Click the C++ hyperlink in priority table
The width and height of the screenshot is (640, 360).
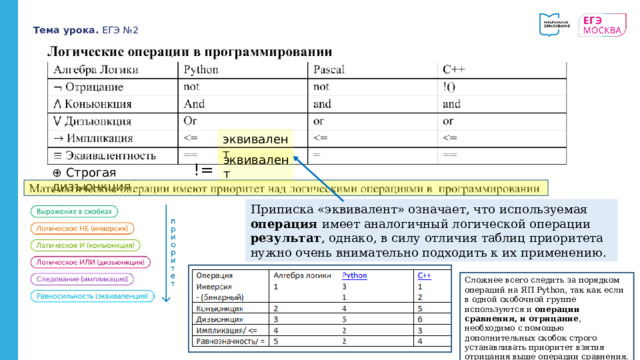tap(424, 276)
